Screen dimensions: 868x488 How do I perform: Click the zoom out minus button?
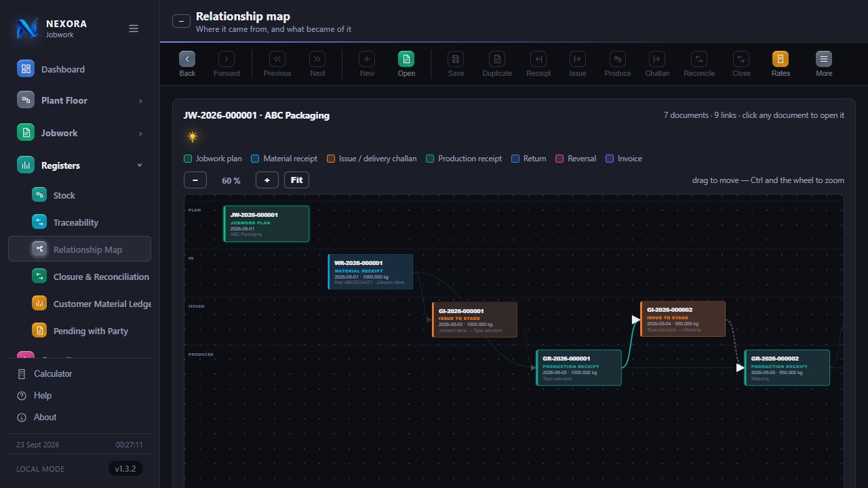pos(195,180)
